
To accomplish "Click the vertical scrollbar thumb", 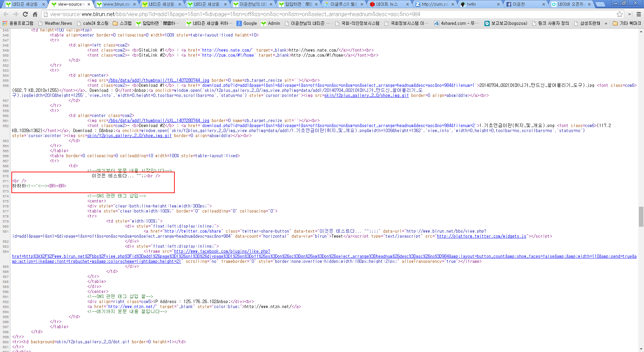I will 641,217.
